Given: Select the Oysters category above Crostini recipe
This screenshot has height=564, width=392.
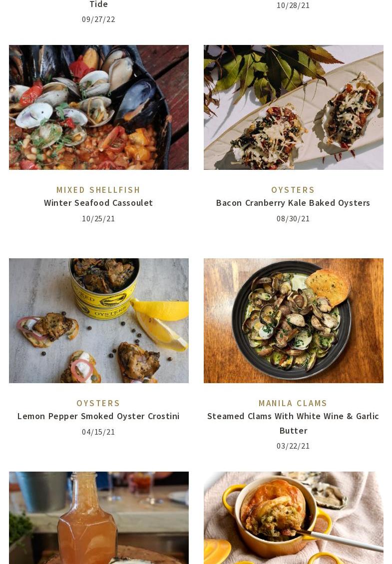Looking at the screenshot, I should click(x=98, y=403).
